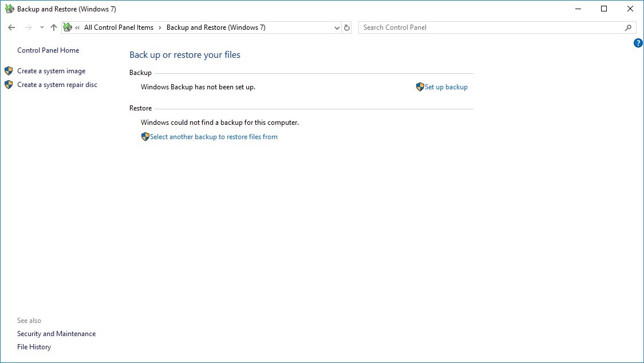This screenshot has width=644, height=363.
Task: Open the address bar history dropdown
Action: (337, 27)
